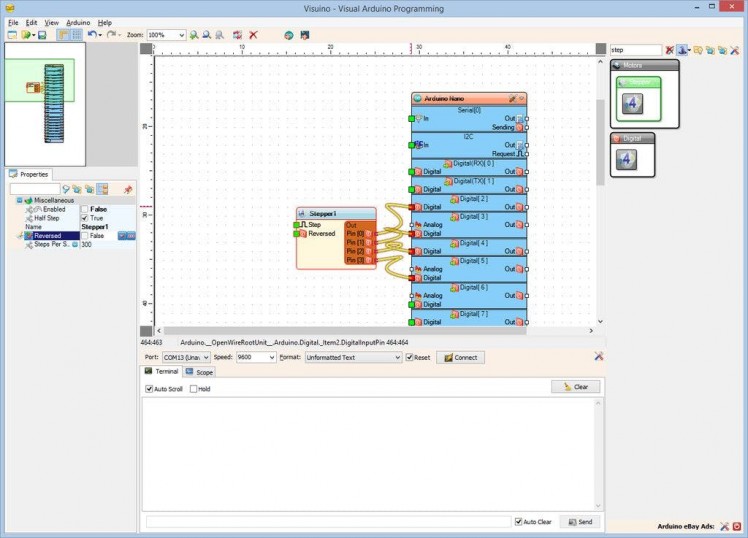Viewport: 748px width, 538px height.
Task: Open the Zoom percentage dropdown
Action: tap(181, 35)
